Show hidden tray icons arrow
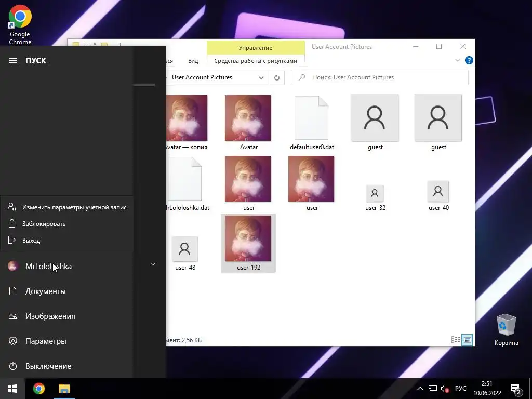Screen dimensions: 532x399 pos(420,389)
